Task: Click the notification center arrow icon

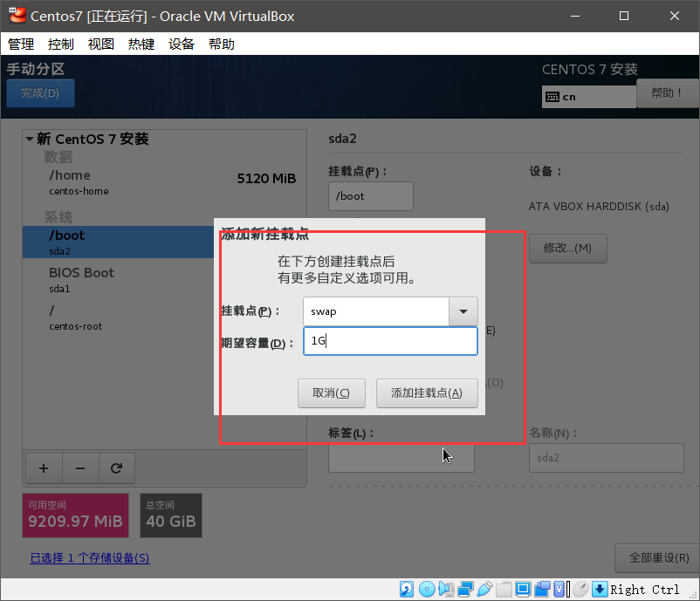Action: pos(600,589)
